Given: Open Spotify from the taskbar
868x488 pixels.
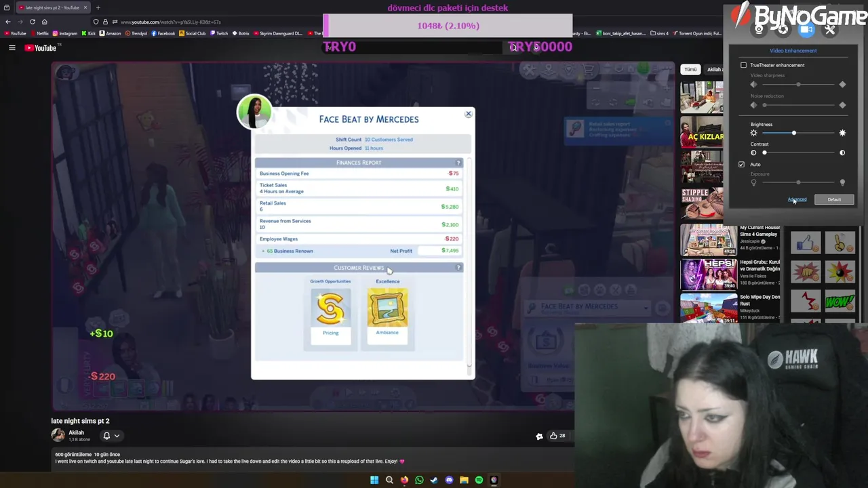Looking at the screenshot, I should coord(479,480).
